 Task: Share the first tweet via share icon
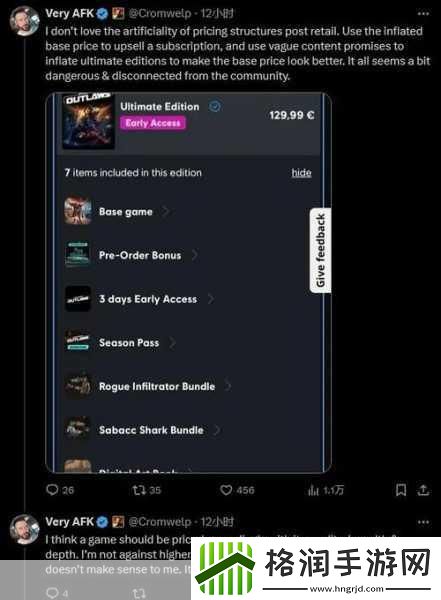tap(423, 490)
